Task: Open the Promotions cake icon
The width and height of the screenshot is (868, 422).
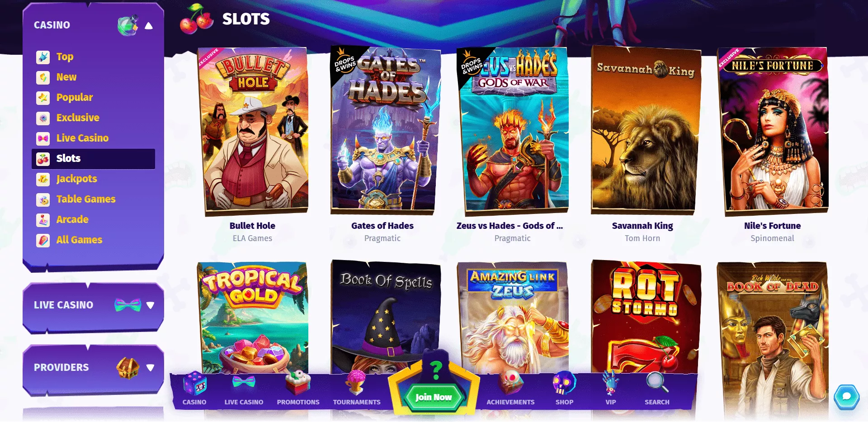Action: 298,383
